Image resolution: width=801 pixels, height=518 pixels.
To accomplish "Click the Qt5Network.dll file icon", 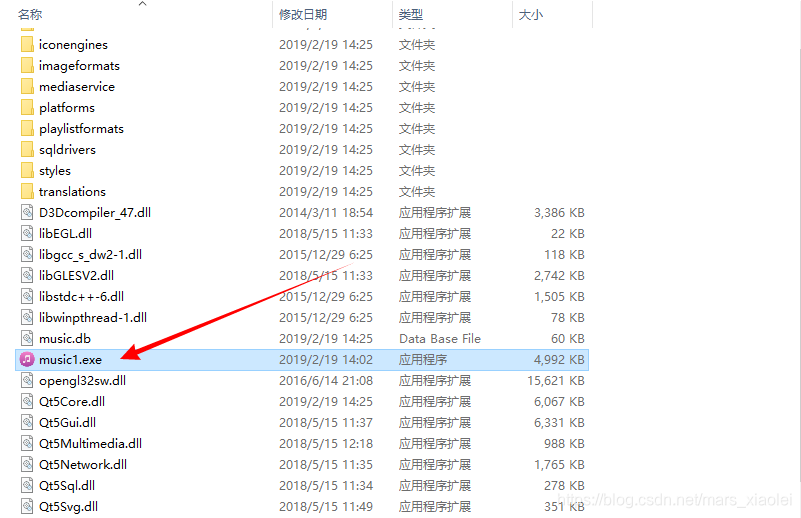I will pos(27,464).
